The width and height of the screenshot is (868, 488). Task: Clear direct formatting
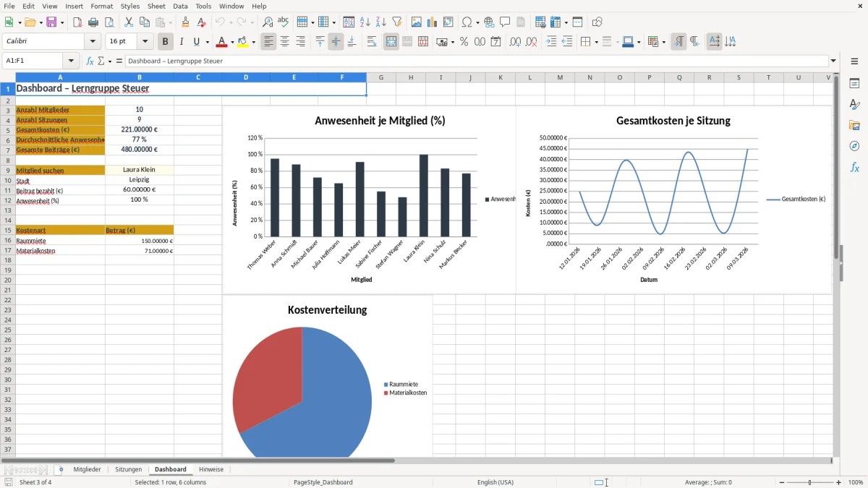point(200,22)
